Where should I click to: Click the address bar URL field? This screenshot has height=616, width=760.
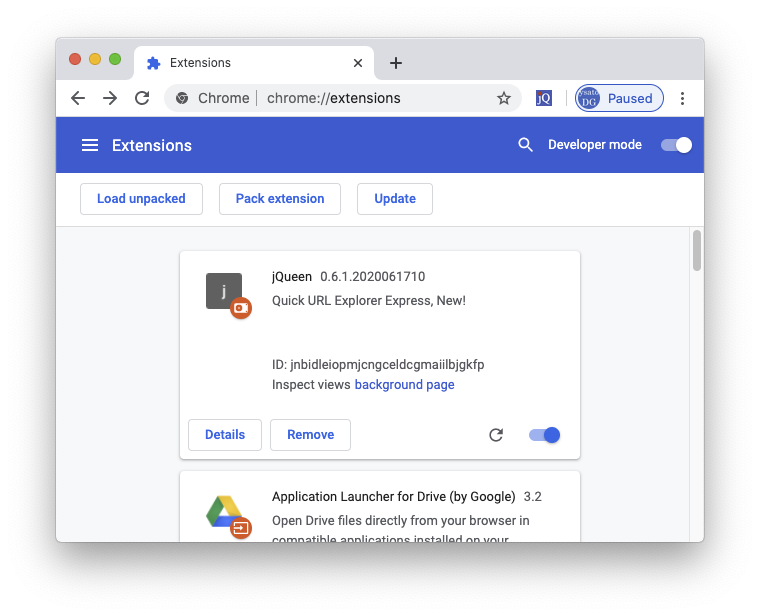(x=380, y=98)
